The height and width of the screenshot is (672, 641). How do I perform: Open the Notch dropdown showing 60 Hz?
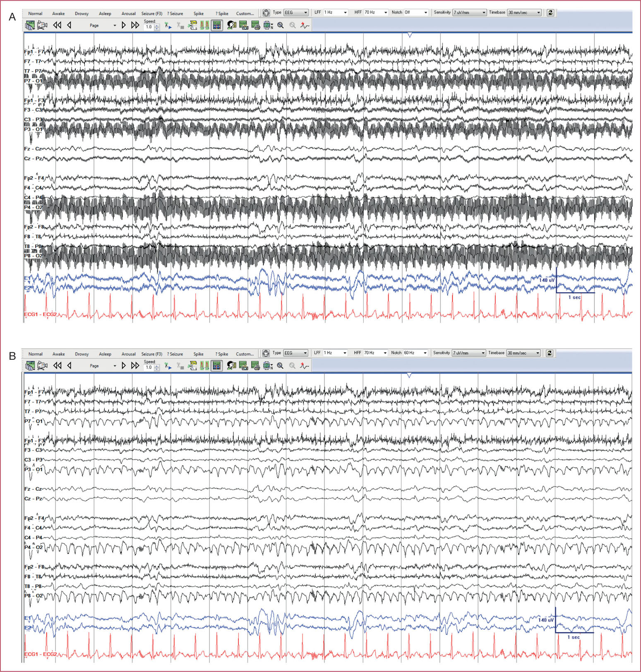(x=415, y=353)
